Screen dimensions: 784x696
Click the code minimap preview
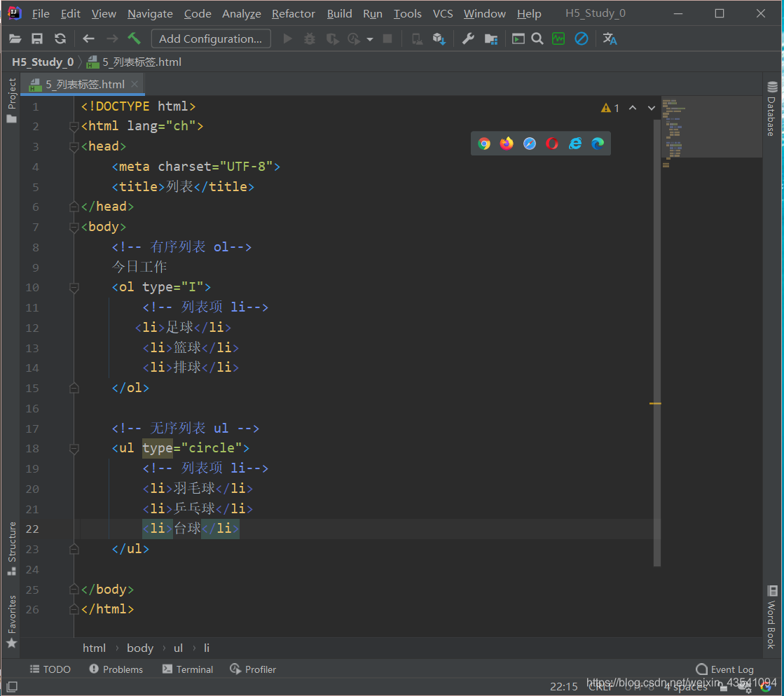tap(711, 128)
